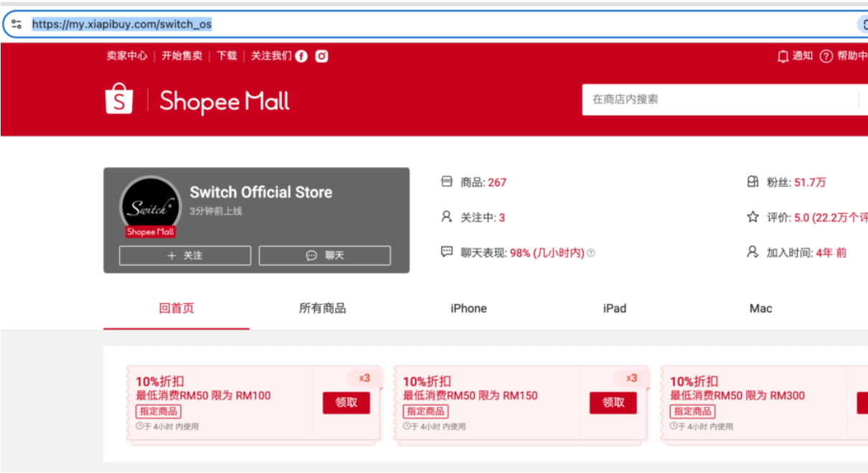Viewport: 868px width, 473px height.
Task: Click 3分钟前上线 status text
Action: [216, 211]
